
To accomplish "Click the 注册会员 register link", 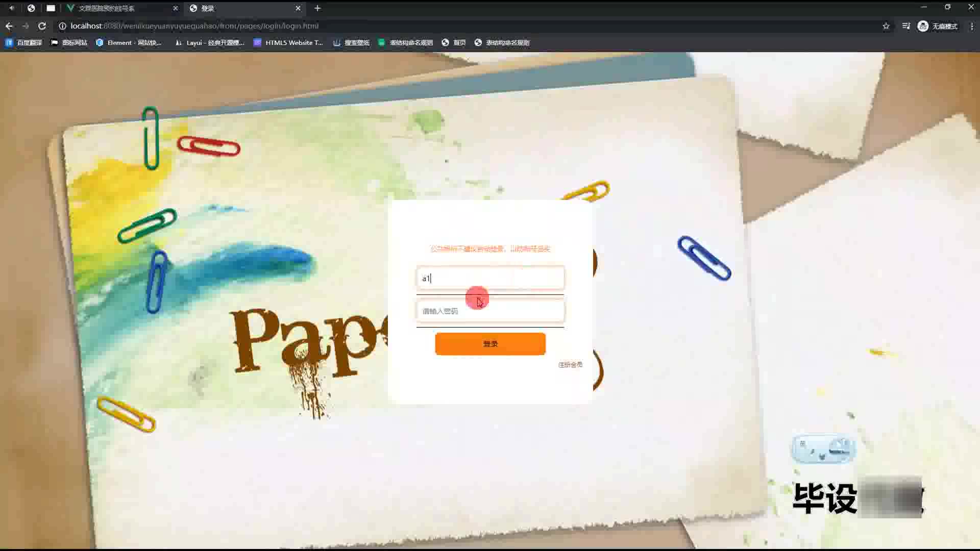I will coord(570,365).
